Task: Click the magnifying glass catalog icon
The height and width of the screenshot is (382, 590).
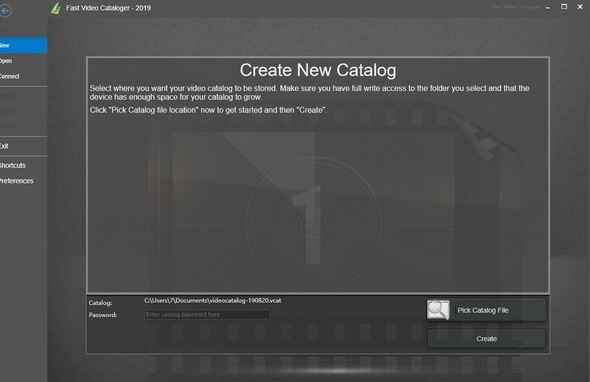Action: click(438, 310)
